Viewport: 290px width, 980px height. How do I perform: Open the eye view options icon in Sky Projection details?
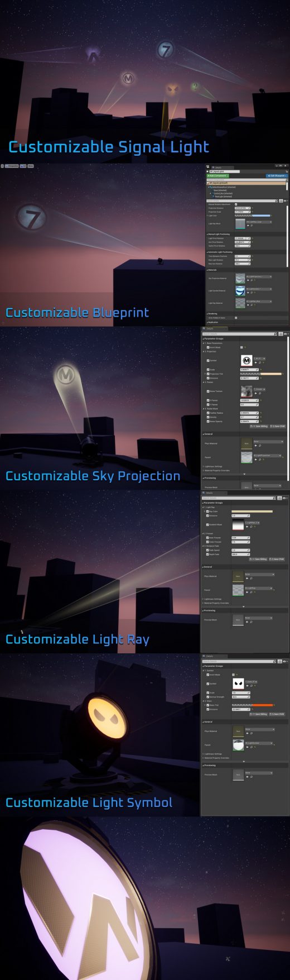(286, 334)
